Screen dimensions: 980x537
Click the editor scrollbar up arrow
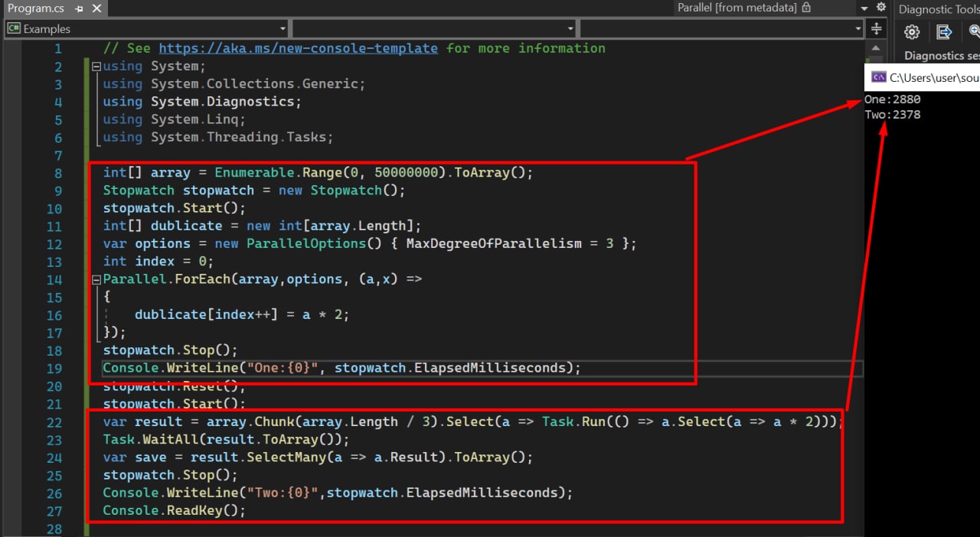click(877, 47)
